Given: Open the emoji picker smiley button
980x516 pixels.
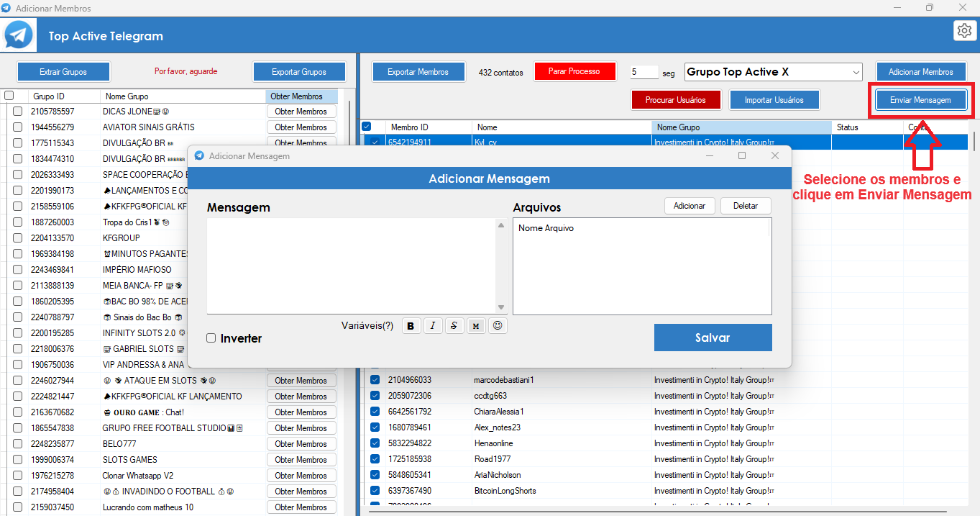Looking at the screenshot, I should tap(497, 326).
